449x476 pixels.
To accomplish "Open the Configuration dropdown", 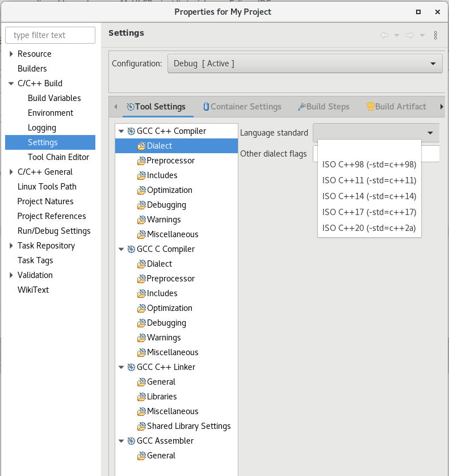I will [305, 64].
